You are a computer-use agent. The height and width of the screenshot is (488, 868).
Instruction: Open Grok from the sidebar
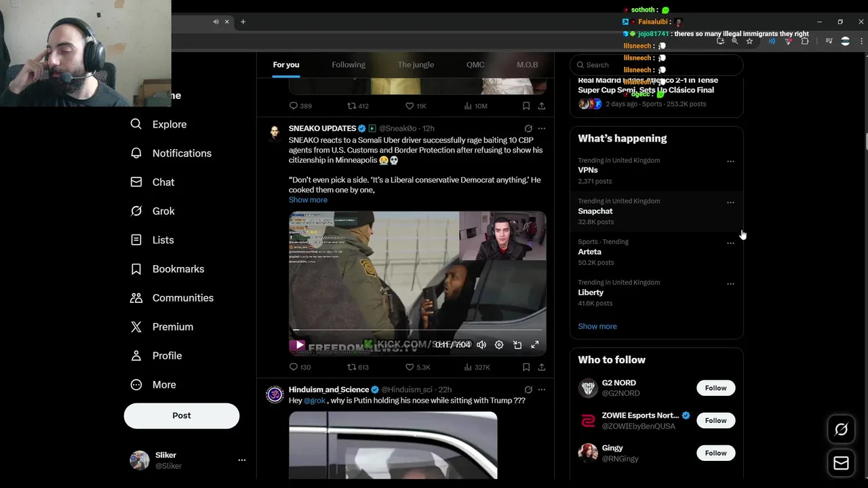tap(153, 211)
